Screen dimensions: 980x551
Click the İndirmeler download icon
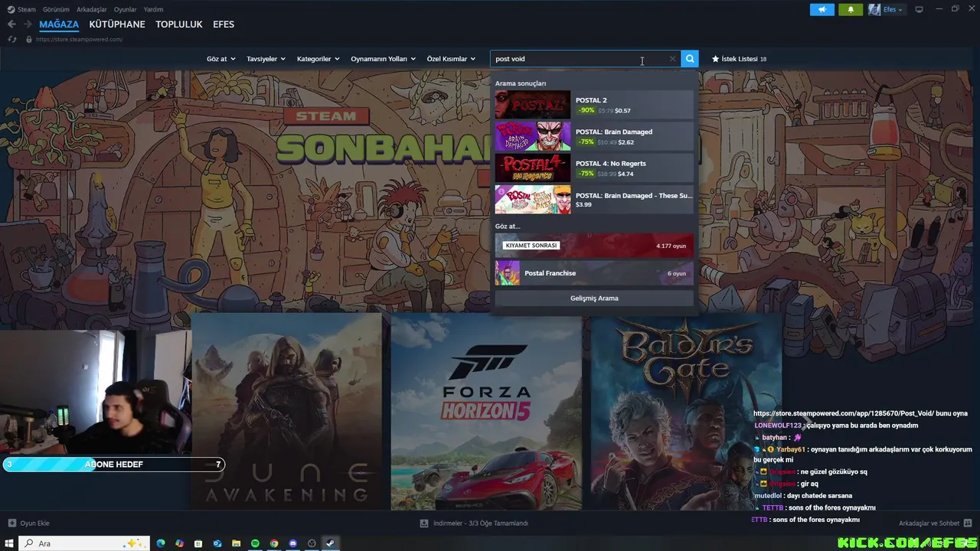(424, 523)
